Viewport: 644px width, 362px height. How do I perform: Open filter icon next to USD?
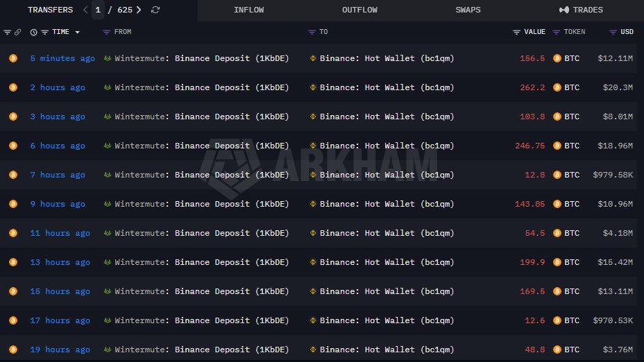pos(613,32)
